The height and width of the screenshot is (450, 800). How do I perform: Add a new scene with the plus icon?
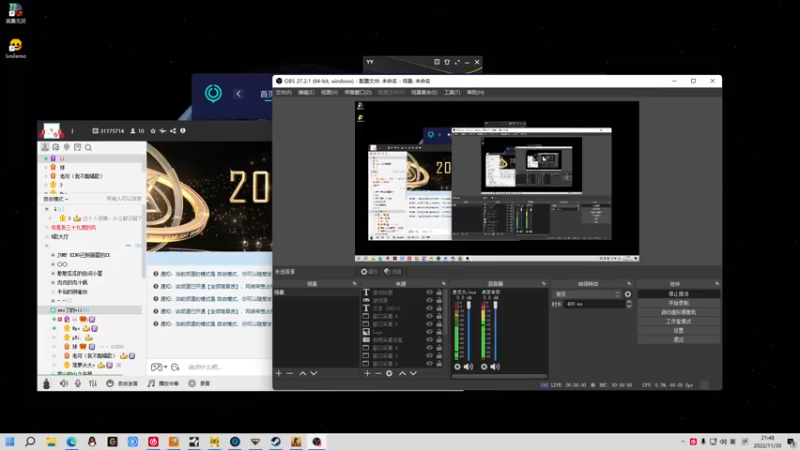click(x=279, y=373)
